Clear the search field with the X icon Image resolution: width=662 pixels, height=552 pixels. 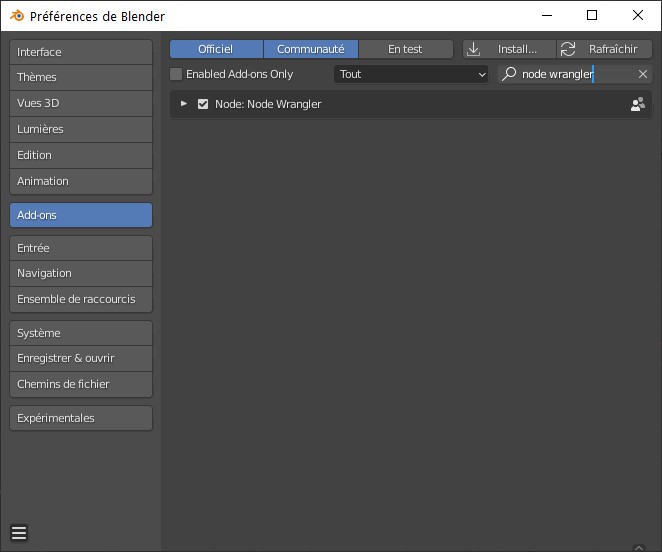[643, 74]
